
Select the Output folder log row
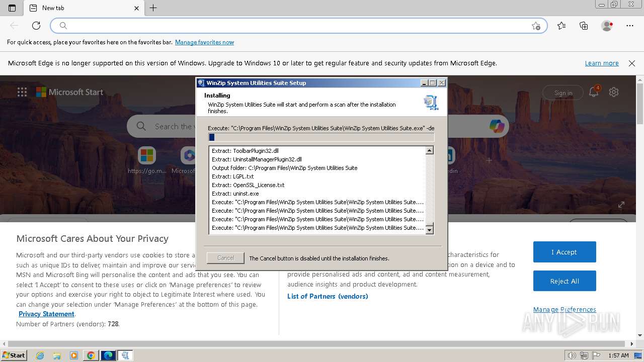(317, 168)
